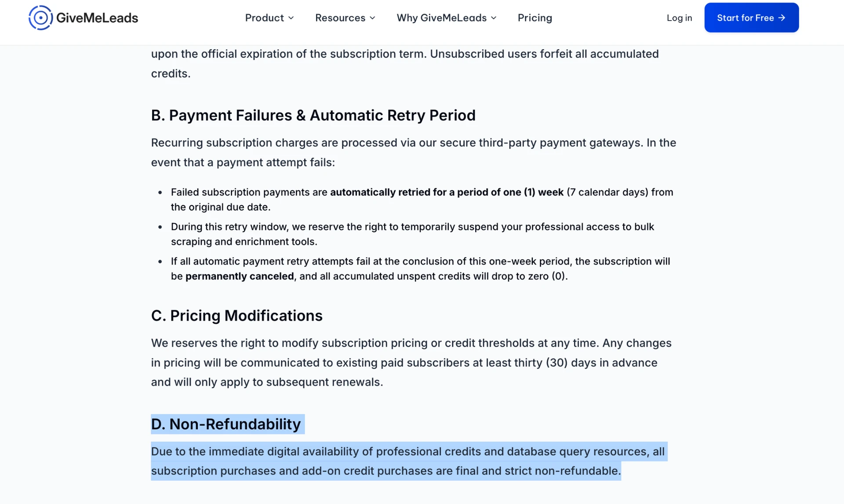Expand the Product chevron arrow
The width and height of the screenshot is (844, 504).
tap(291, 18)
